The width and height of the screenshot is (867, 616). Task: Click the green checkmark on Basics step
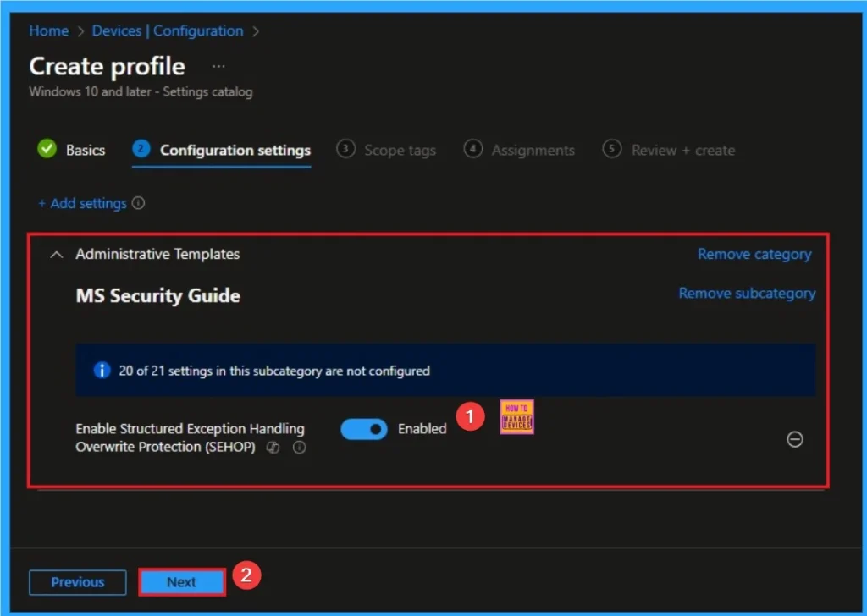coord(47,150)
